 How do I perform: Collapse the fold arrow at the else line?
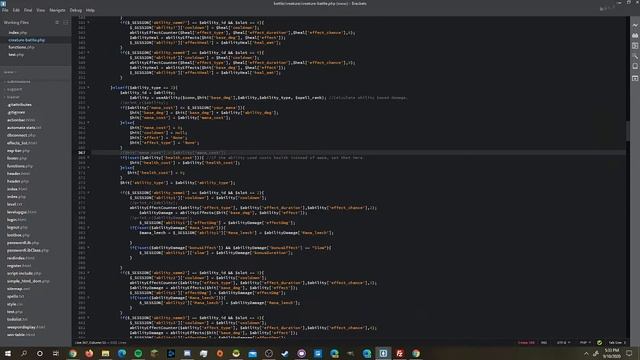click(x=89, y=122)
